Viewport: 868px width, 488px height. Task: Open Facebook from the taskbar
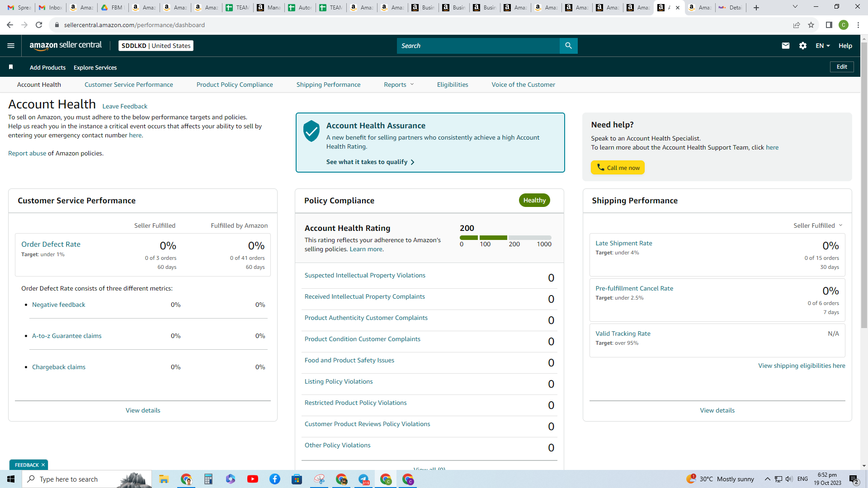point(275,479)
